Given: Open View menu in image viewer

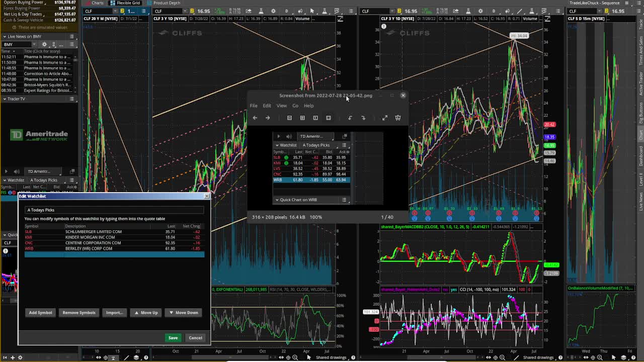Looking at the screenshot, I should 282,106.
